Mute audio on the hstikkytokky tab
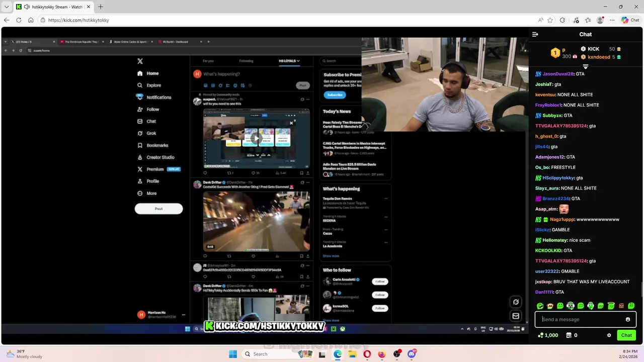The width and height of the screenshot is (644, 362). [26, 7]
